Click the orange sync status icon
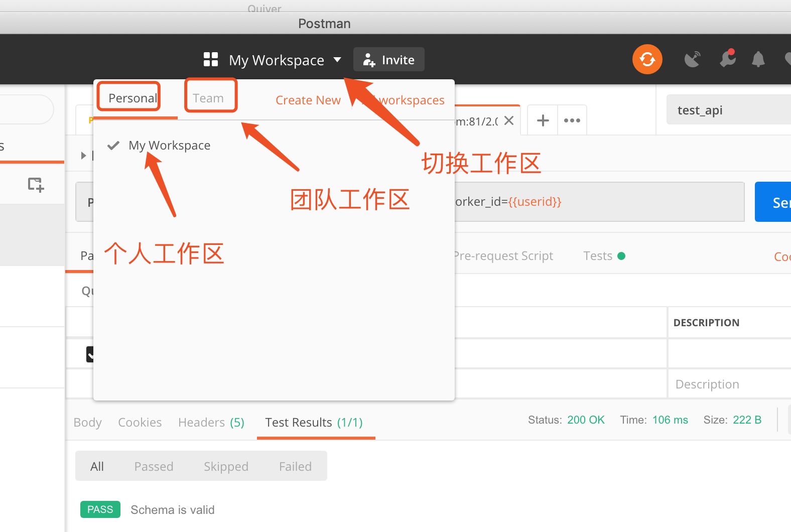 click(x=647, y=59)
